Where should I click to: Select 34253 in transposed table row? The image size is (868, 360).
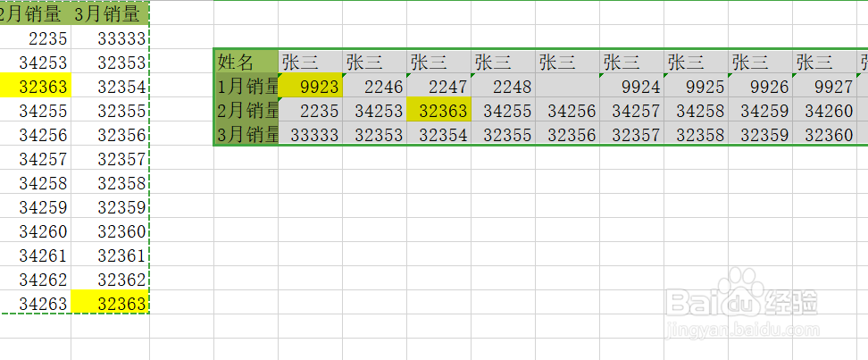374,110
